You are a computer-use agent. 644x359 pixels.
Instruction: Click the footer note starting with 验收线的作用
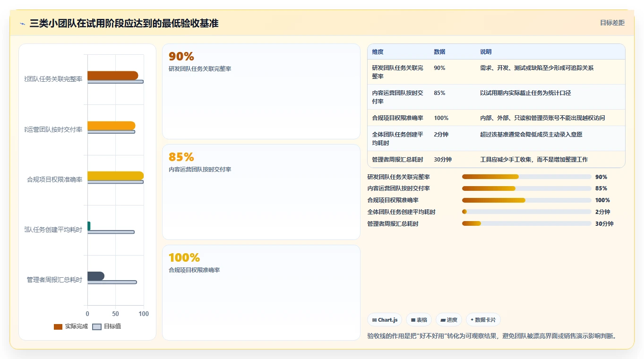tap(494, 336)
